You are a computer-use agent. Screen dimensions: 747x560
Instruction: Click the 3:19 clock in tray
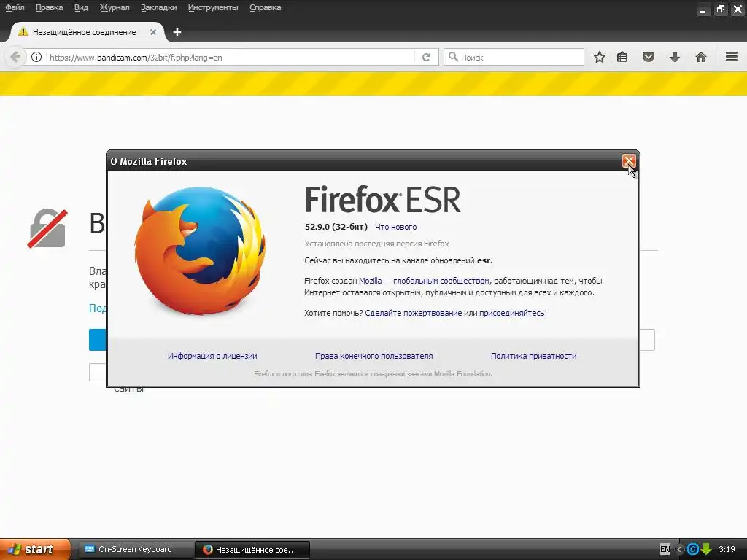pyautogui.click(x=727, y=549)
